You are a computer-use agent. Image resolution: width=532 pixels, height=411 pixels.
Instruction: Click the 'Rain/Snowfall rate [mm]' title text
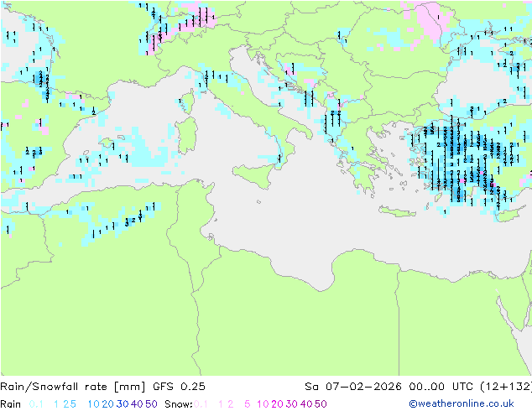[x=73, y=387]
